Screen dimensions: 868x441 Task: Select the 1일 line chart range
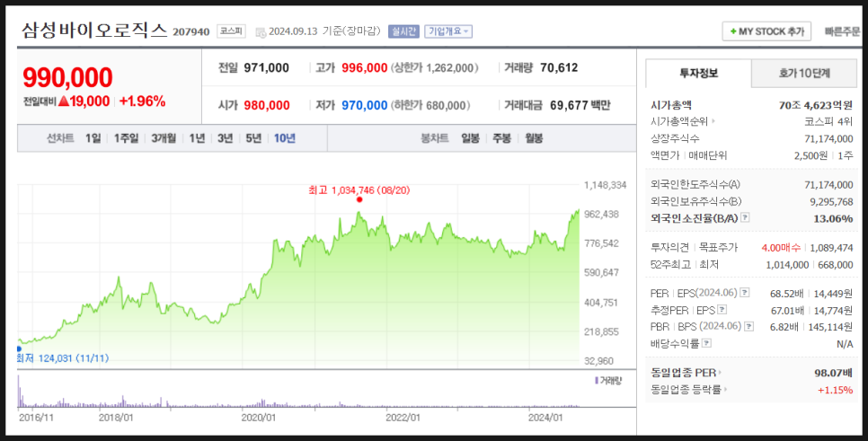point(93,138)
